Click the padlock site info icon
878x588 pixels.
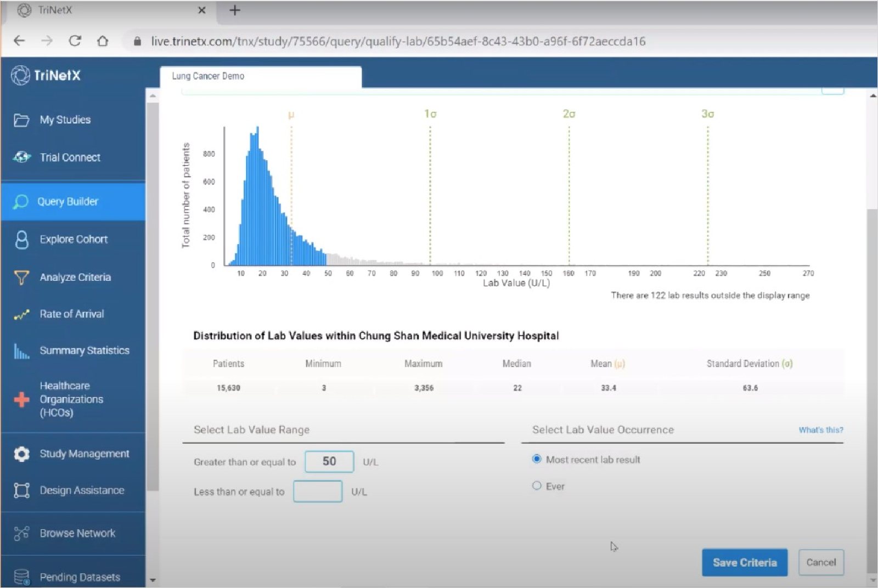(138, 41)
